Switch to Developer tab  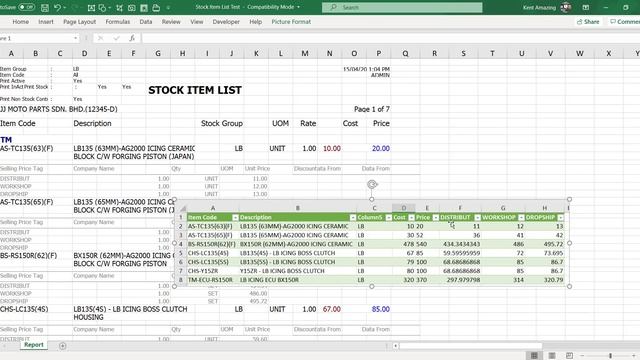226,22
